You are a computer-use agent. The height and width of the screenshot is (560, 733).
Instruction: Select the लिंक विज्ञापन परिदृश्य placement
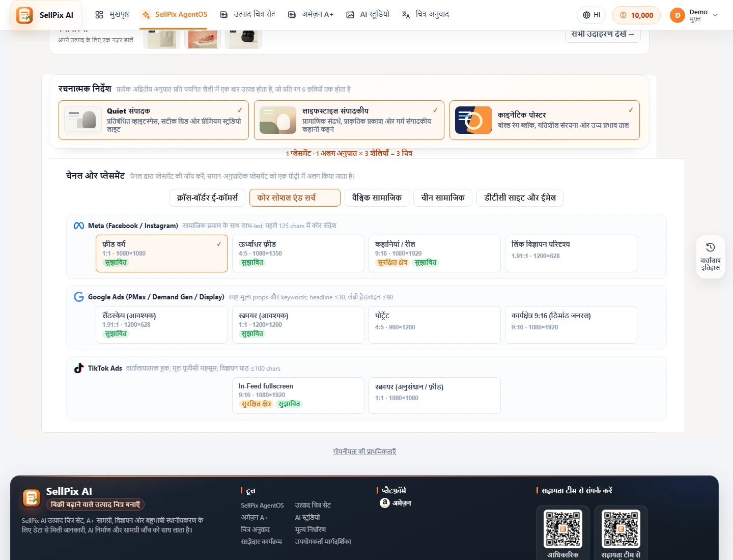click(571, 254)
